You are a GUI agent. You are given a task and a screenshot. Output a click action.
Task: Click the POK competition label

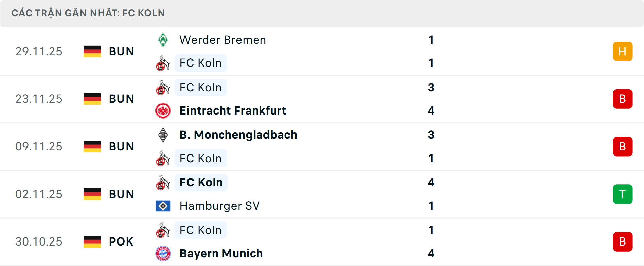pyautogui.click(x=121, y=241)
